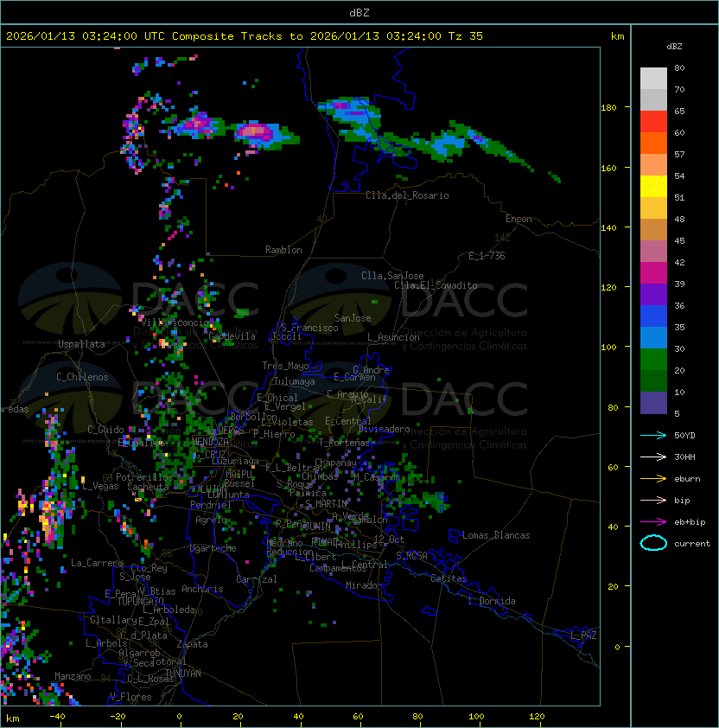
Task: Click the 'Cacheuta' map label
Action: pyautogui.click(x=148, y=487)
